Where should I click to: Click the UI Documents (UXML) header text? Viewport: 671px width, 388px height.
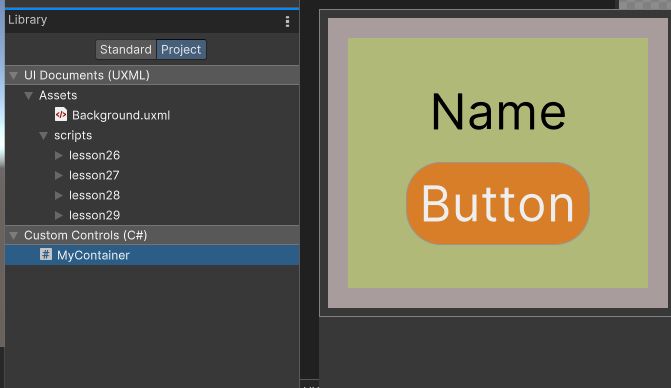pos(87,75)
